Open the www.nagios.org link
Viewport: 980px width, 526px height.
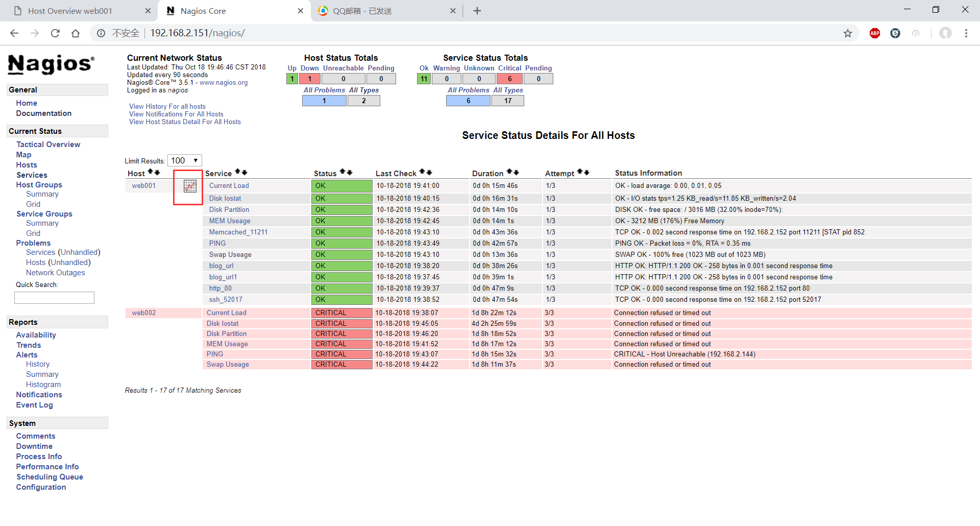(x=224, y=83)
